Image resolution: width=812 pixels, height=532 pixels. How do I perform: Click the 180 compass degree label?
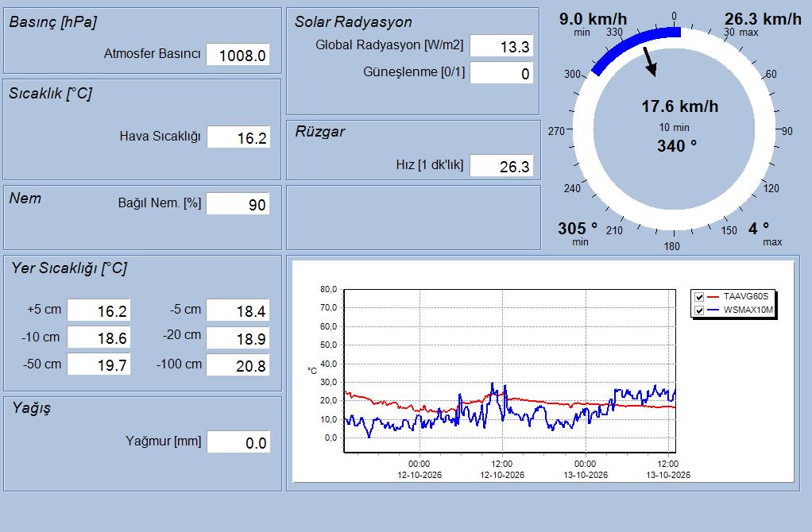[671, 246]
